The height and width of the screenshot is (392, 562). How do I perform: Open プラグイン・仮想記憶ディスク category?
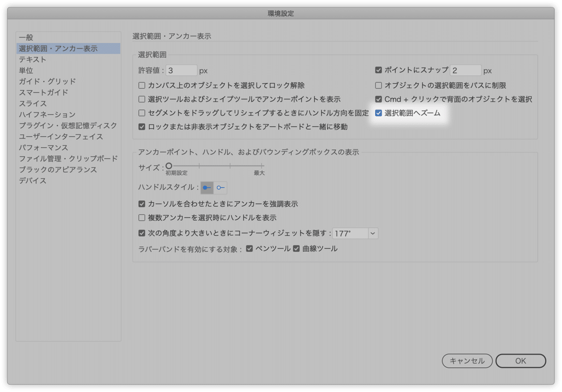(68, 126)
